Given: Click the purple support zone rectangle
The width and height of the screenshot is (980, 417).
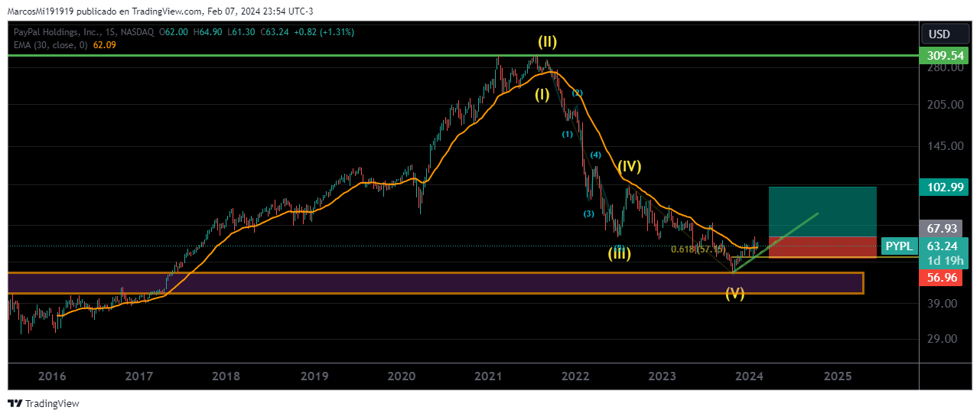Looking at the screenshot, I should tap(435, 283).
